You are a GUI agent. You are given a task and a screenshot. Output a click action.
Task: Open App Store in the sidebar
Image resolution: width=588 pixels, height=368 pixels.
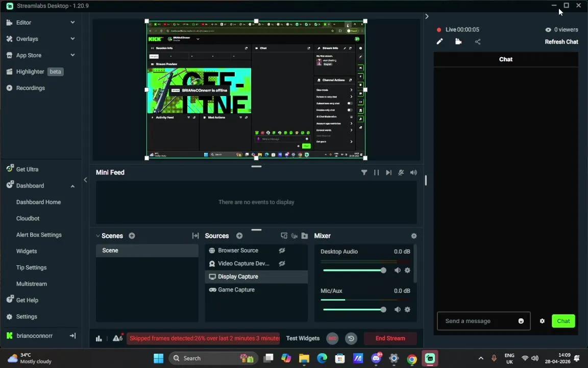[x=29, y=55]
